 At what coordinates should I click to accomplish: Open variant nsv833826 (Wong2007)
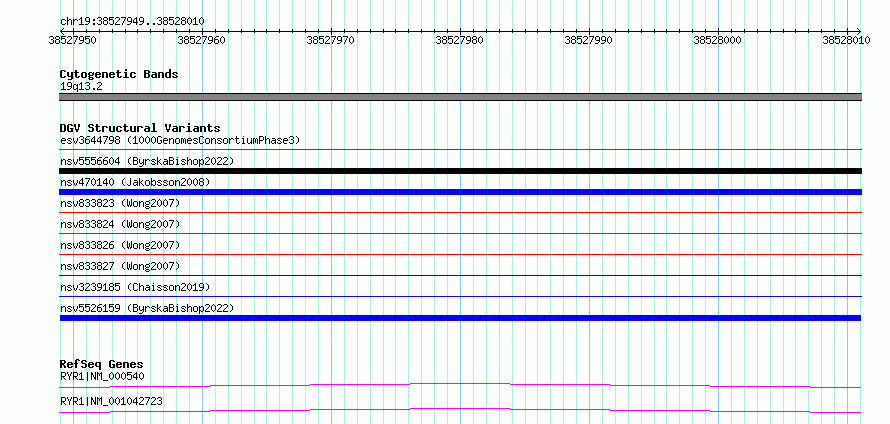120,245
